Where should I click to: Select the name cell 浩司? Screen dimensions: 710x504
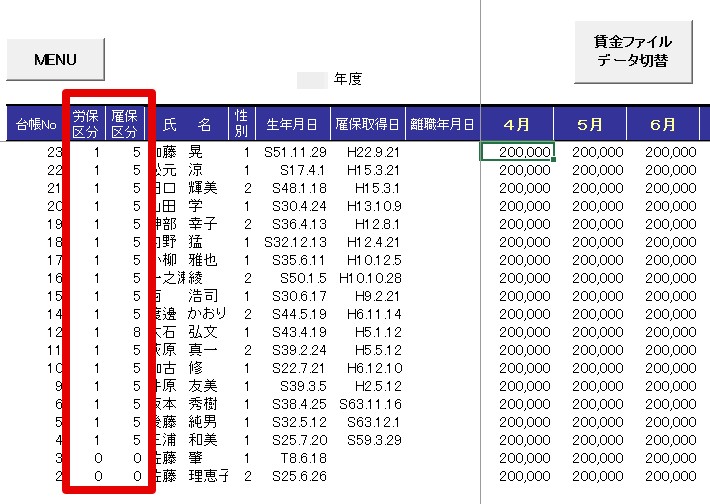[203, 296]
